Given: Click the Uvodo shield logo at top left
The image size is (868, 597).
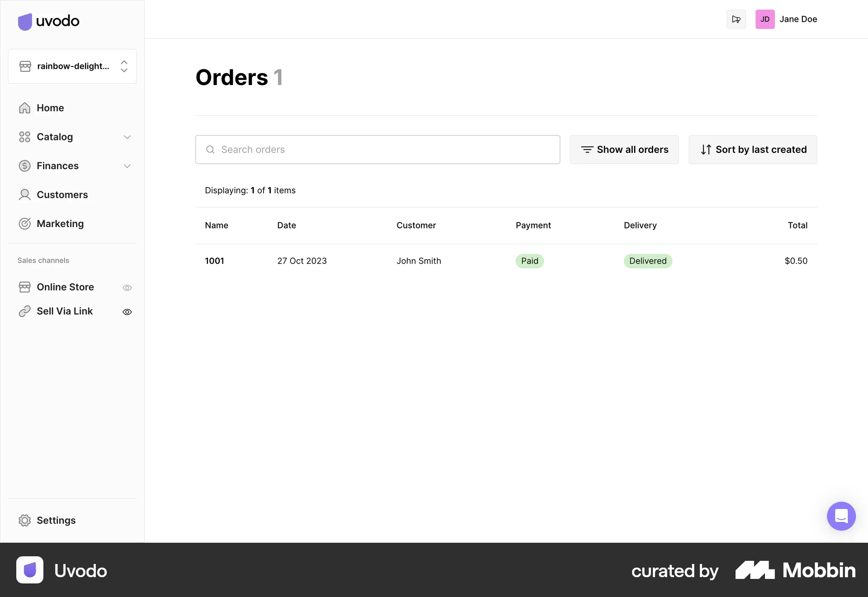Looking at the screenshot, I should [x=25, y=21].
